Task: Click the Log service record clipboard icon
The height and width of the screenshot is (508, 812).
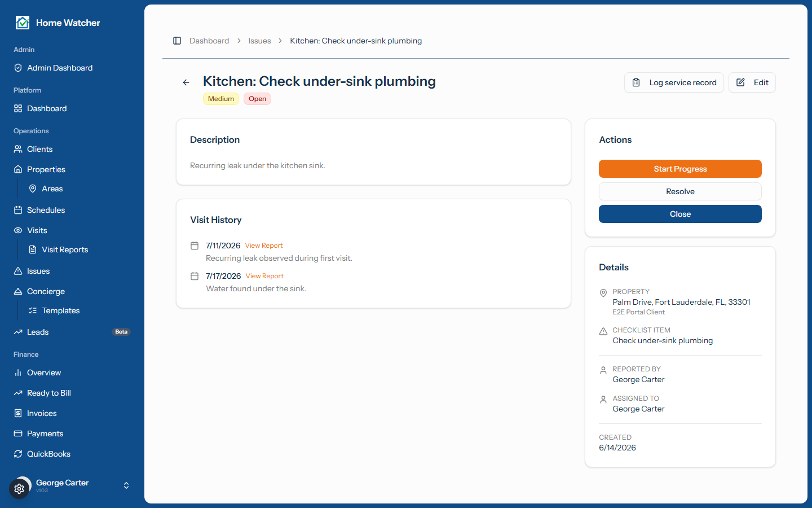Action: [x=636, y=82]
